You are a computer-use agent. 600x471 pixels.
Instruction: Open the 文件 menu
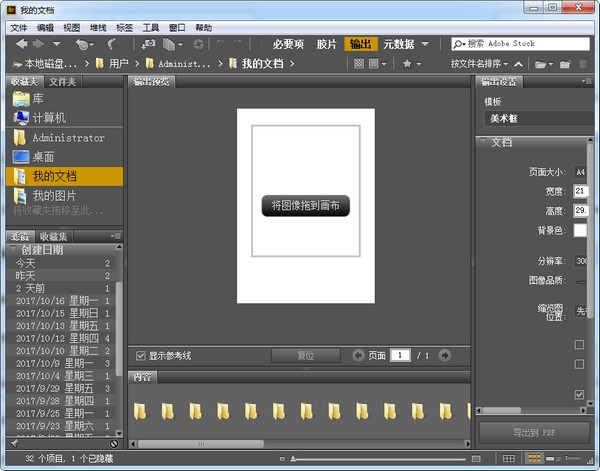[x=19, y=27]
